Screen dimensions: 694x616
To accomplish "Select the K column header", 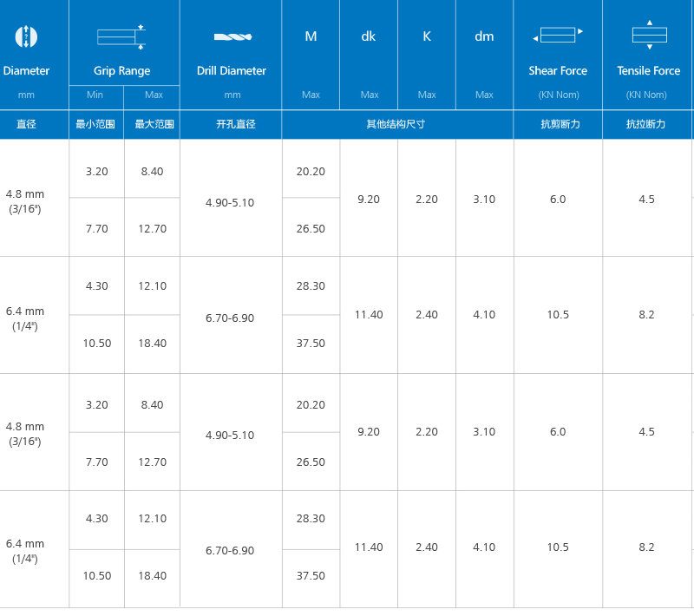I will 427,36.
